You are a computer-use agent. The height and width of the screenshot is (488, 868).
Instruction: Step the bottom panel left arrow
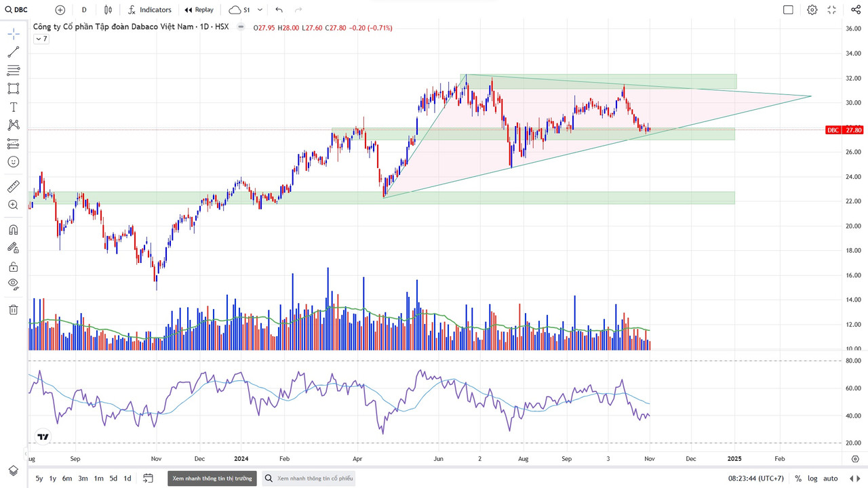point(852,479)
